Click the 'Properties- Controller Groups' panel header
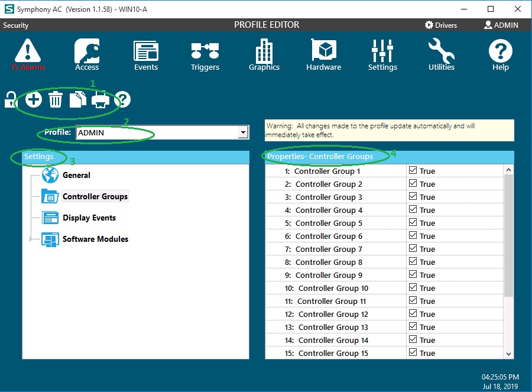The image size is (532, 392). (389, 157)
